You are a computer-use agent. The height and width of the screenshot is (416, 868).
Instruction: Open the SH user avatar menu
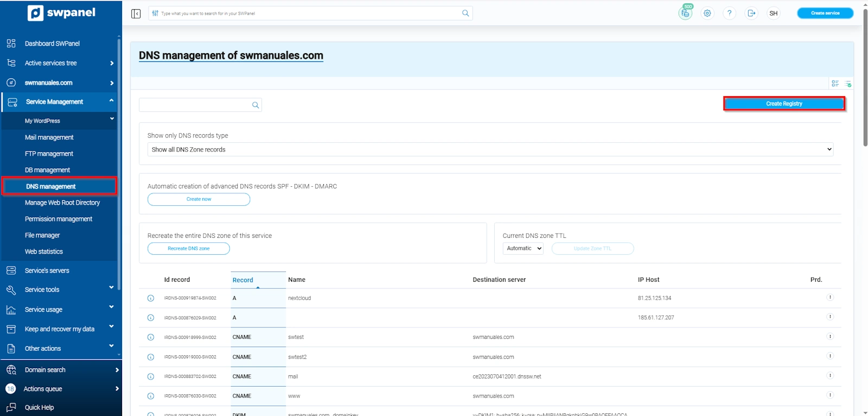[x=774, y=13]
